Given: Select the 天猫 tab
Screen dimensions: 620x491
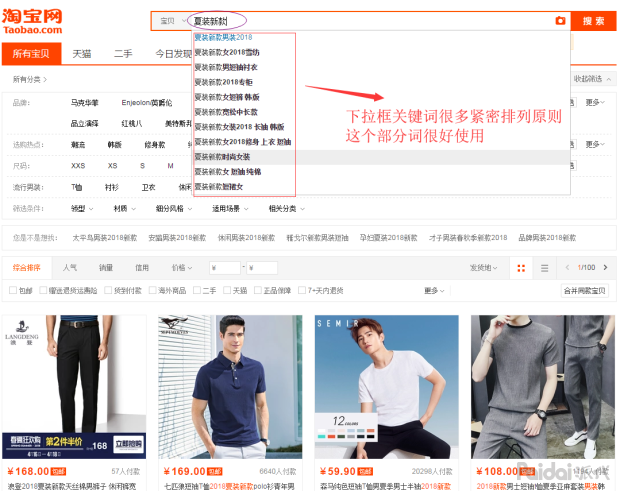Looking at the screenshot, I should [82, 54].
